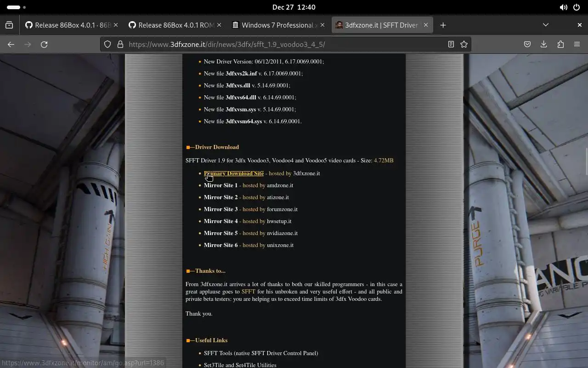
Task: Open the SFFT Tools control panel link
Action: click(x=261, y=353)
